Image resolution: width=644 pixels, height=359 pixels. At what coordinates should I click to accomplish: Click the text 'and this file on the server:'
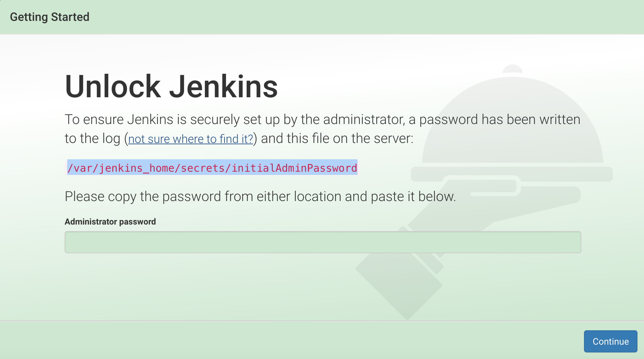coord(337,138)
